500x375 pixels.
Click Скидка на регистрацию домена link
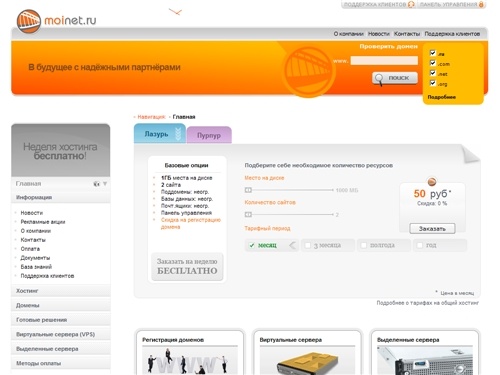[191, 223]
